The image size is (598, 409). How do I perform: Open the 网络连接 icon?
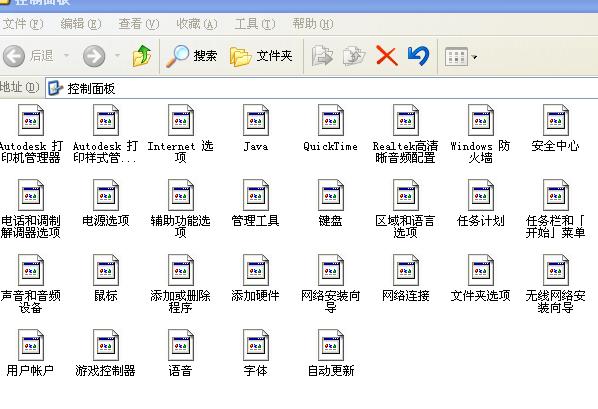[405, 270]
